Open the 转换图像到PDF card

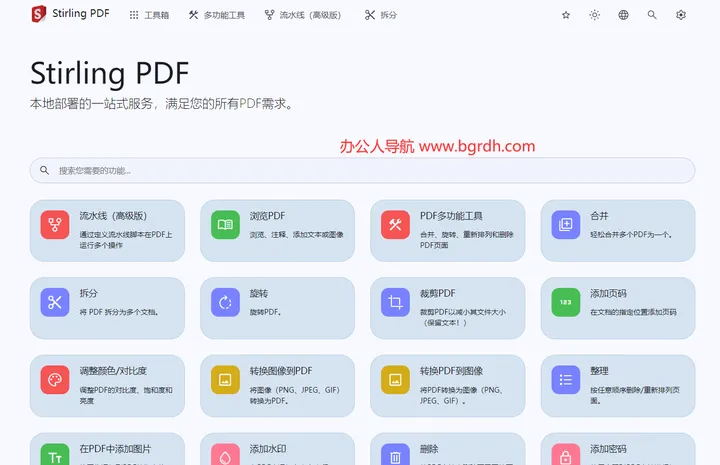[x=277, y=386]
